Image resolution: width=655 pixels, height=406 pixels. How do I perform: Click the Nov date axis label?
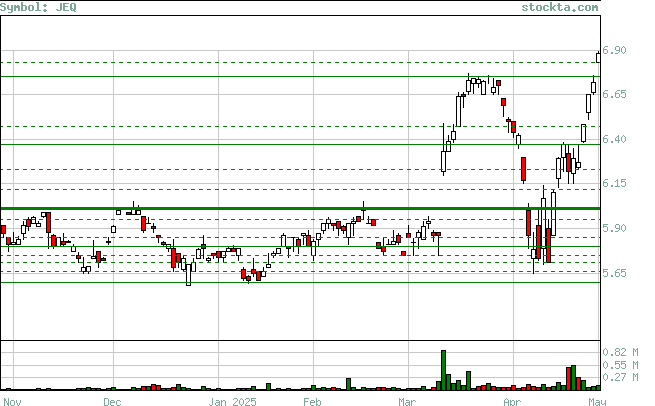(11, 401)
